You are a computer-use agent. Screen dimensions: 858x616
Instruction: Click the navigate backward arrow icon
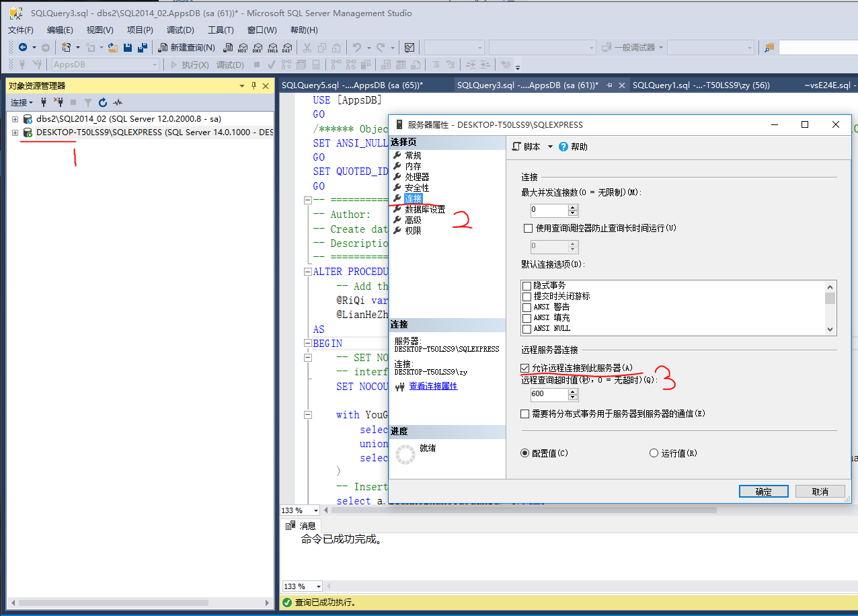point(23,47)
